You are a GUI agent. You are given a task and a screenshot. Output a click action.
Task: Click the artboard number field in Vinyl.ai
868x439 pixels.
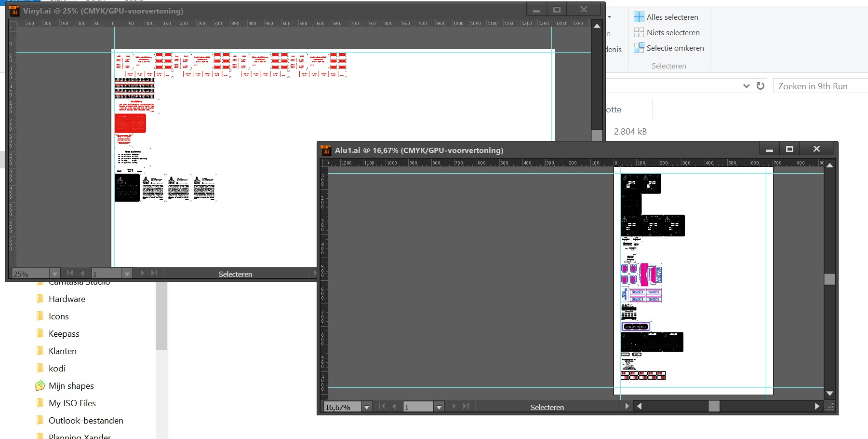(107, 274)
